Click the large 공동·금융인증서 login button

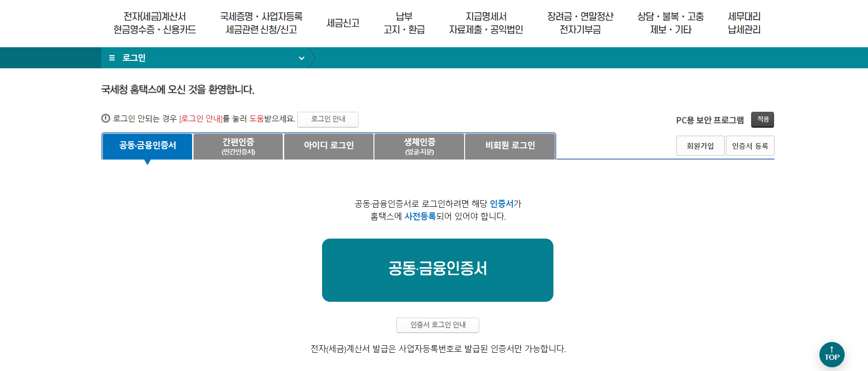[x=438, y=270]
